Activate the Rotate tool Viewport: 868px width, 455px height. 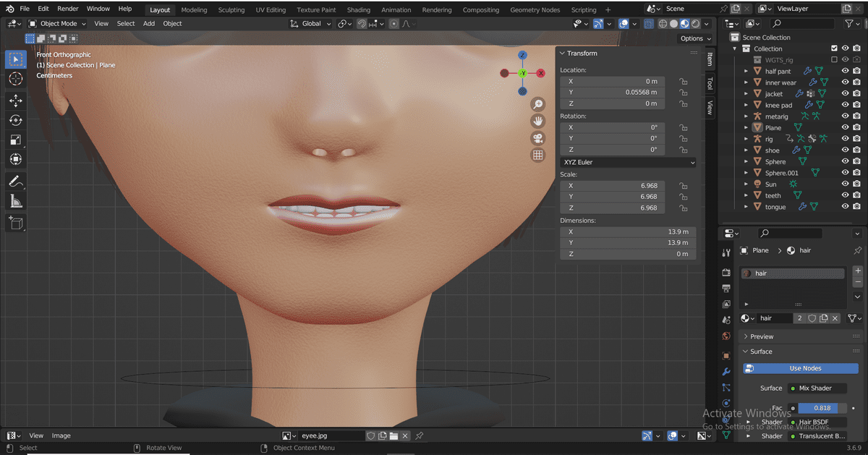coord(16,121)
